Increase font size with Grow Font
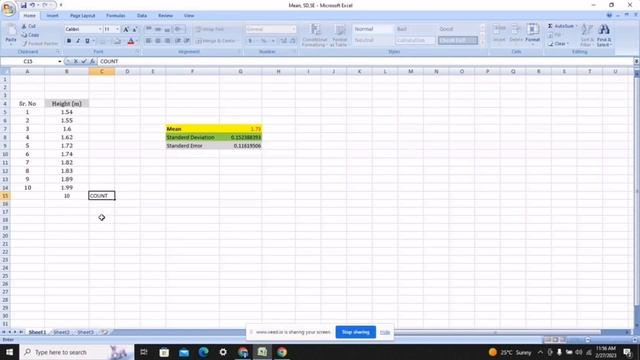This screenshot has width=640, height=360. pos(126,29)
